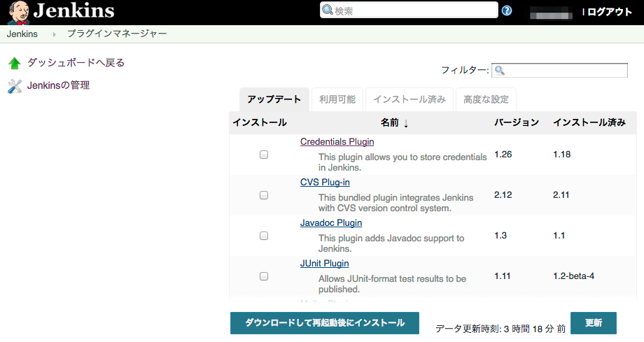644x342 pixels.
Task: Open the JUnit Plugin link
Action: pyautogui.click(x=325, y=264)
